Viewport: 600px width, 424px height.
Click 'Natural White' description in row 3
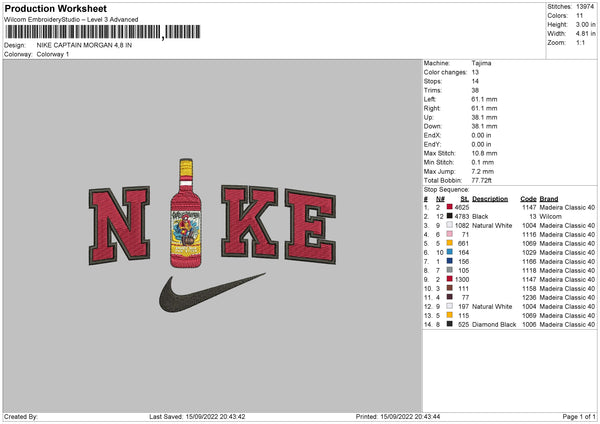pyautogui.click(x=492, y=225)
